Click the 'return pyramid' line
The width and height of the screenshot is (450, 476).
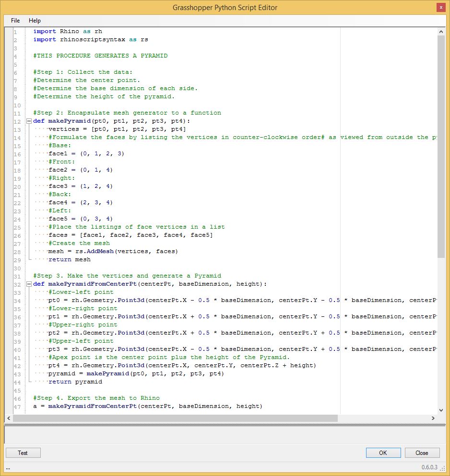[x=75, y=382]
